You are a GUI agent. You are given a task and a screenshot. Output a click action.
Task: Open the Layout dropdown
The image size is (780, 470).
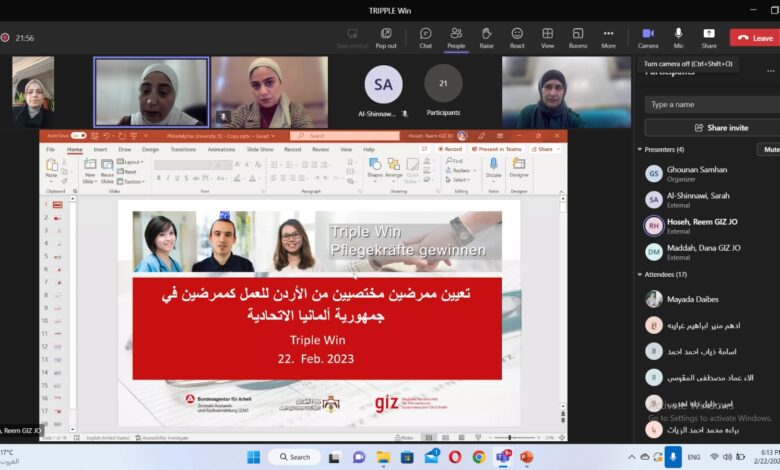[x=130, y=162]
